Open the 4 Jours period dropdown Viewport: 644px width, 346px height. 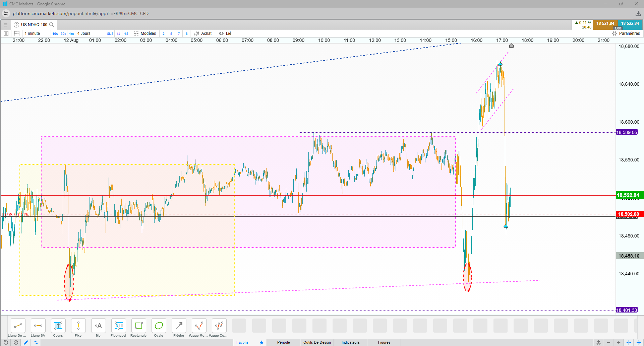point(90,33)
